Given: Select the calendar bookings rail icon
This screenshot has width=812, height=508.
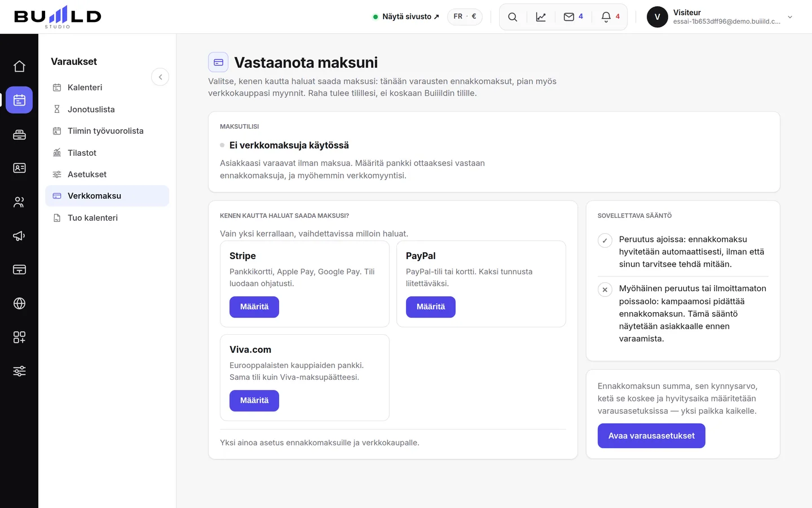Looking at the screenshot, I should (x=19, y=100).
